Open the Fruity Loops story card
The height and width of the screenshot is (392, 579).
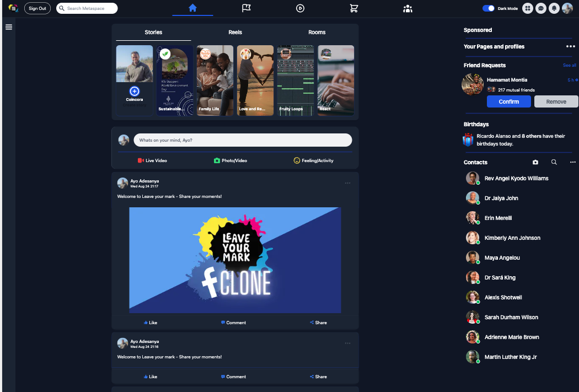point(296,80)
